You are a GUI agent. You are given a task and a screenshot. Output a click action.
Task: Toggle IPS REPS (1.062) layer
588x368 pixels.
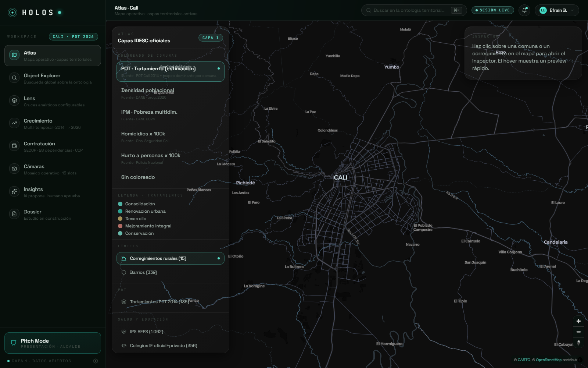[x=171, y=332]
